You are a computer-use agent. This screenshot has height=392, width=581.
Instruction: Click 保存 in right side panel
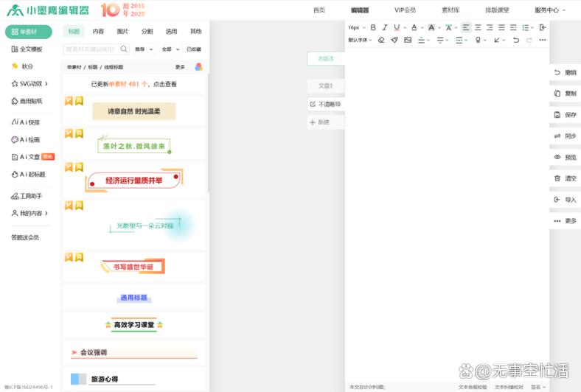(x=565, y=115)
